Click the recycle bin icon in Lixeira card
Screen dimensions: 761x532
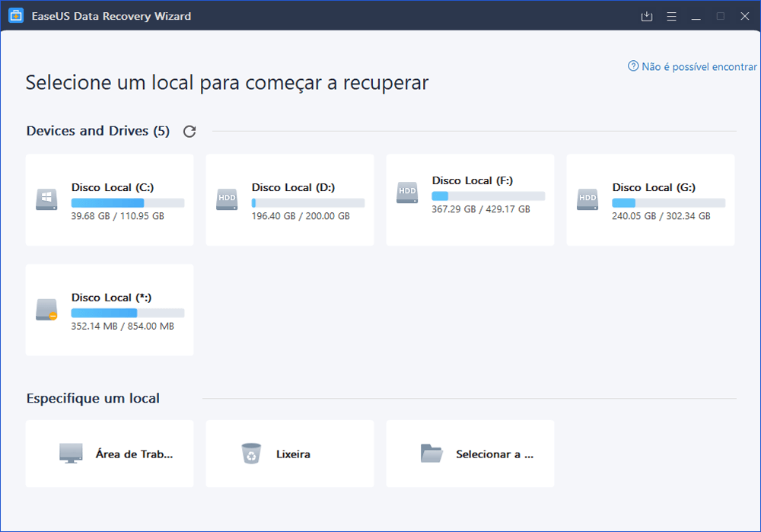pyautogui.click(x=251, y=452)
